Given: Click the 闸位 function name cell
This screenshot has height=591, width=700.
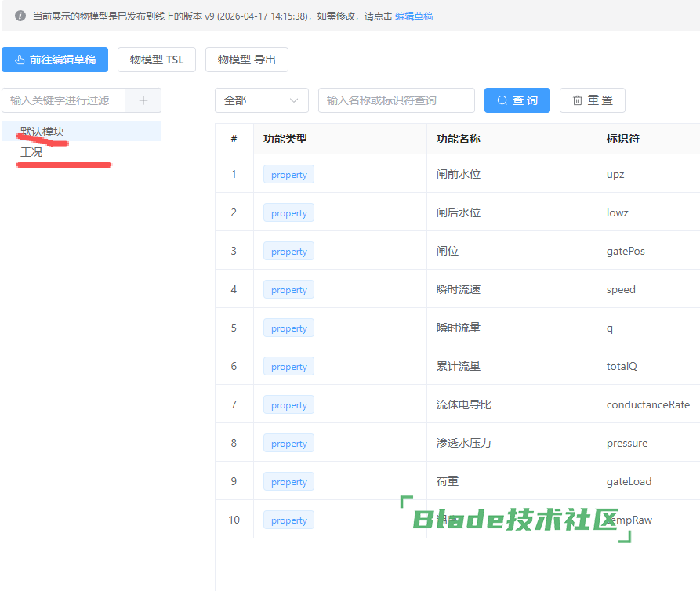Looking at the screenshot, I should pos(448,251).
